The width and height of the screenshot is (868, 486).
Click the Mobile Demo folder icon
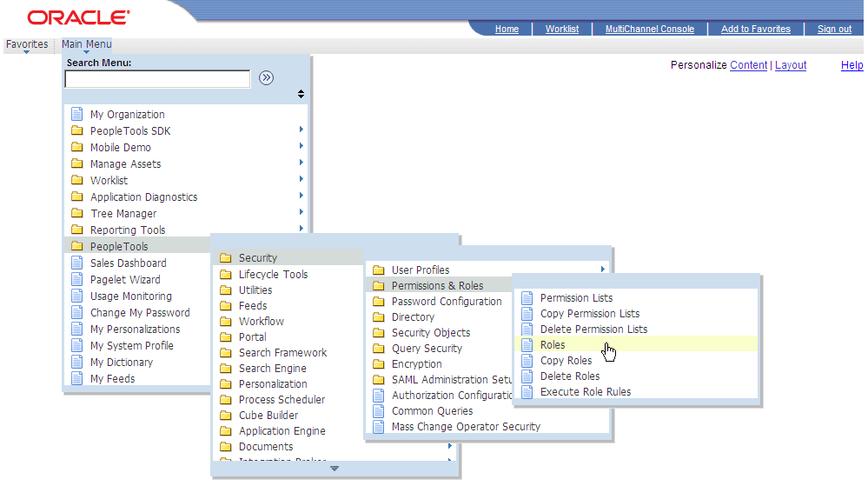[x=77, y=148]
